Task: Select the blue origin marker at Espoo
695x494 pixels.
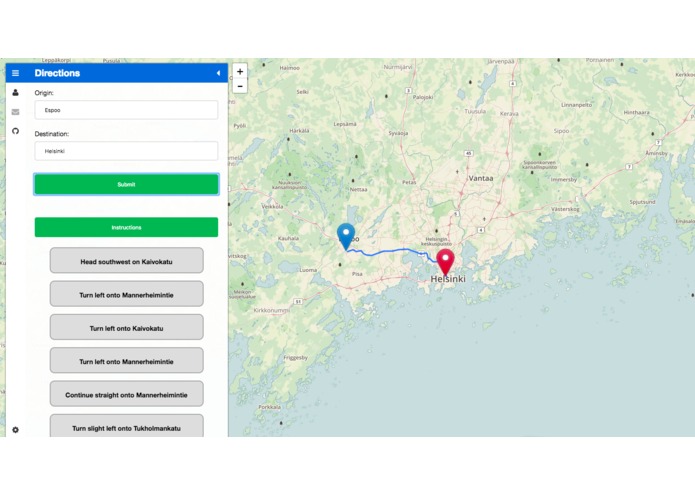Action: coord(346,236)
